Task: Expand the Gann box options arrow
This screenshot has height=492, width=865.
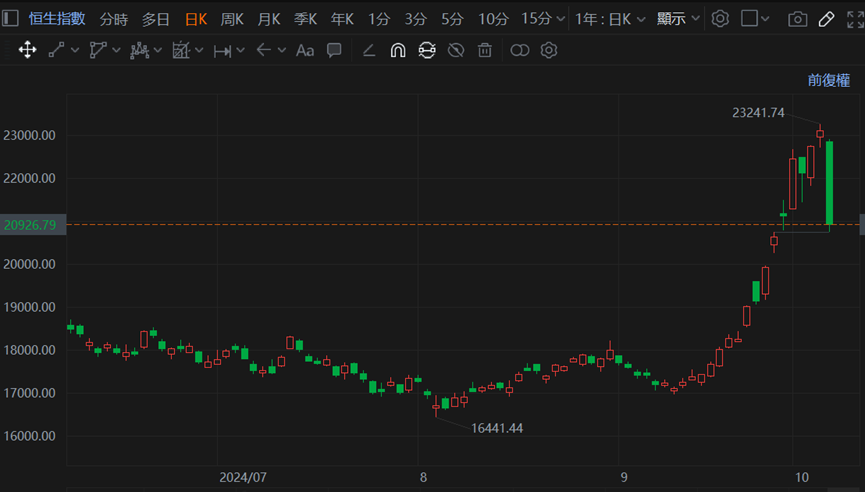Action: pos(199,50)
